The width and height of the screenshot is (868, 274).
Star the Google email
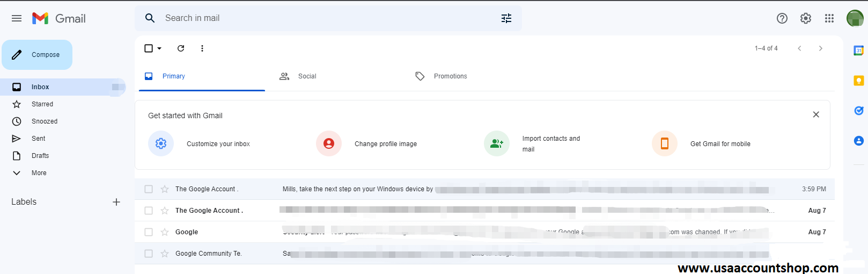[x=165, y=232]
